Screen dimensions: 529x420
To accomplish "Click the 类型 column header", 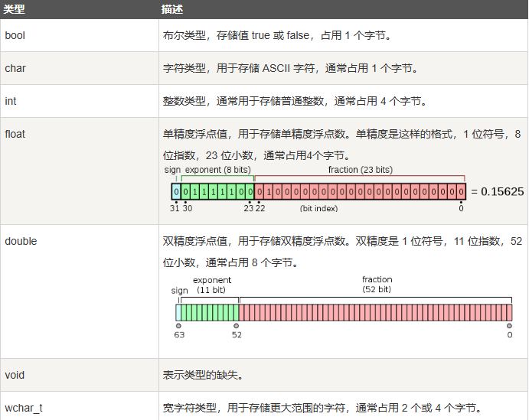I will (x=15, y=9).
